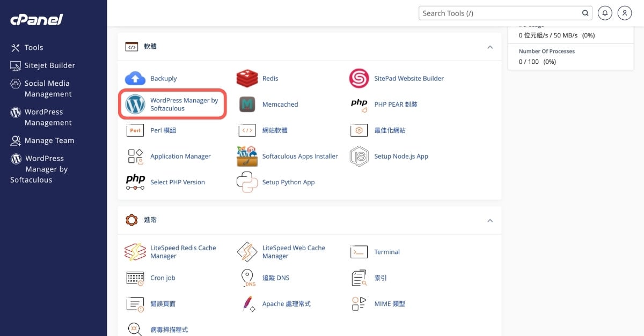Open Application Manager link text

tap(180, 156)
